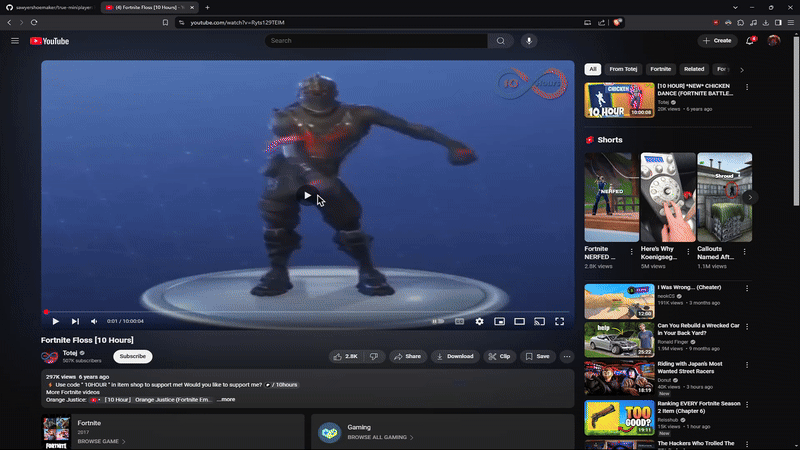Download the video
Screen dimensions: 800x450
click(x=455, y=357)
